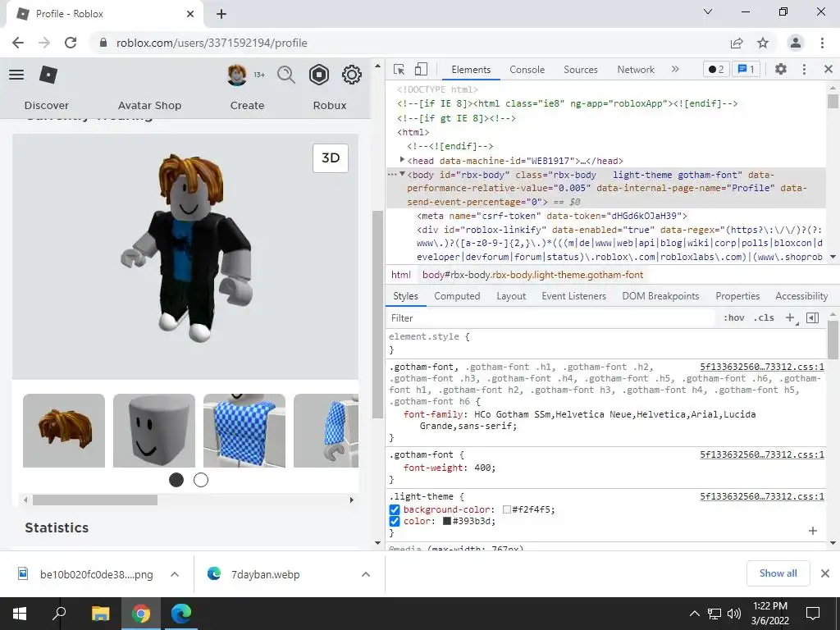Open Chrome tab search dropdown
Image resolution: width=840 pixels, height=630 pixels.
pyautogui.click(x=708, y=11)
